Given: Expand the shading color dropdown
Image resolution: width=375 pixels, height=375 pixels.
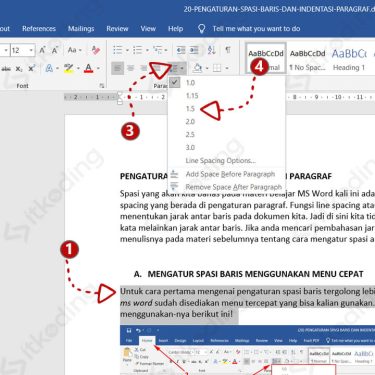Looking at the screenshot, I should [207, 68].
